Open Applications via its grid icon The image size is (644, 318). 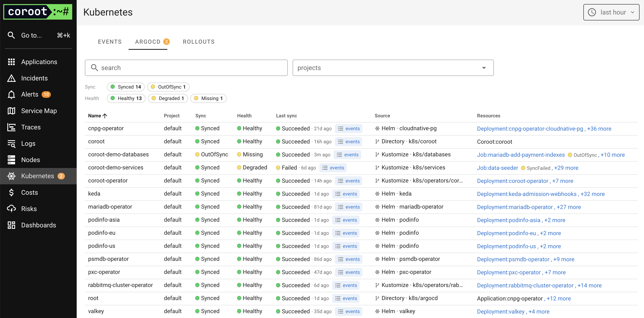pyautogui.click(x=11, y=62)
